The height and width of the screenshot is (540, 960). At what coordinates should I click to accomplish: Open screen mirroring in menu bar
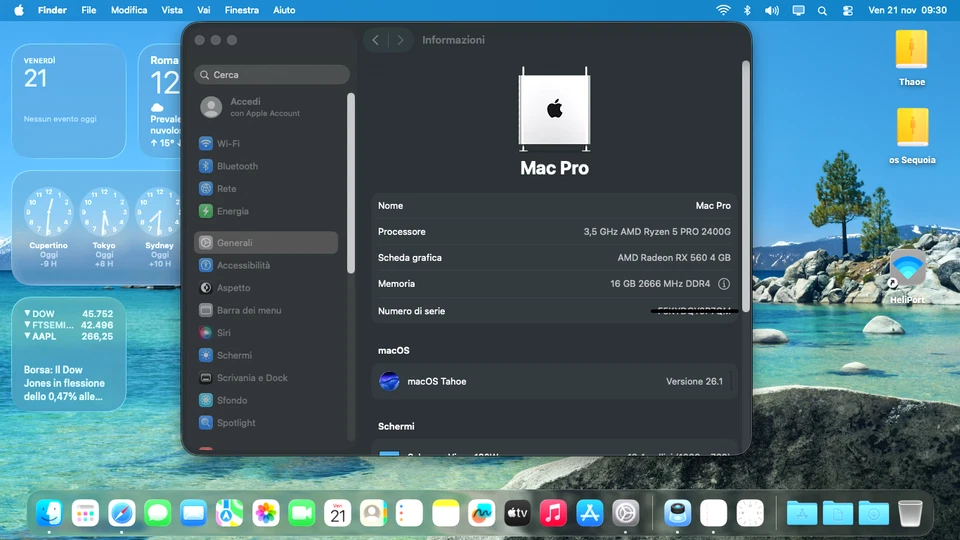click(798, 10)
